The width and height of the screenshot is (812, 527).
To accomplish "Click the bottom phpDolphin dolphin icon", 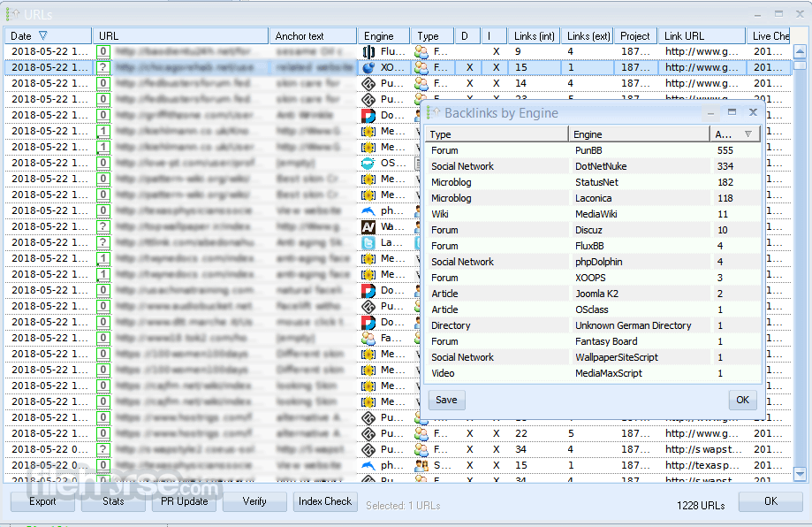I will (x=368, y=465).
